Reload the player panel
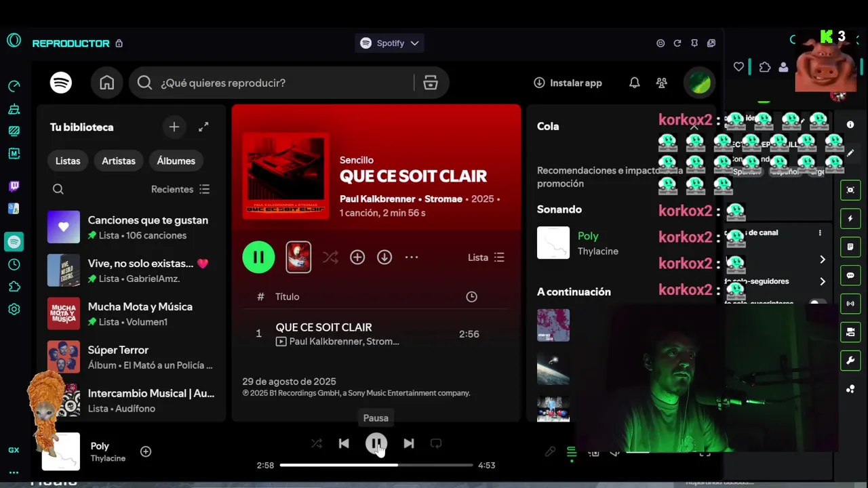Image resolution: width=868 pixels, height=488 pixels. click(677, 43)
